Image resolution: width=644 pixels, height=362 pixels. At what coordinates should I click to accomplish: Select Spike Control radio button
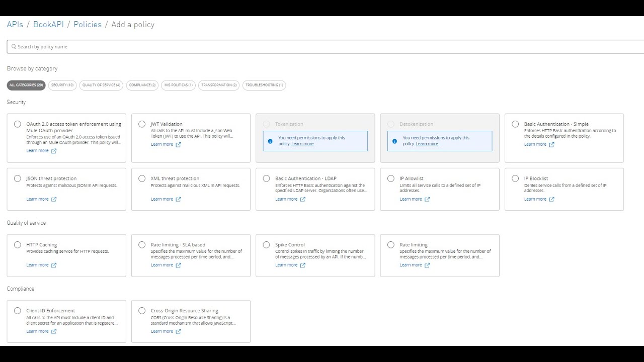(266, 245)
